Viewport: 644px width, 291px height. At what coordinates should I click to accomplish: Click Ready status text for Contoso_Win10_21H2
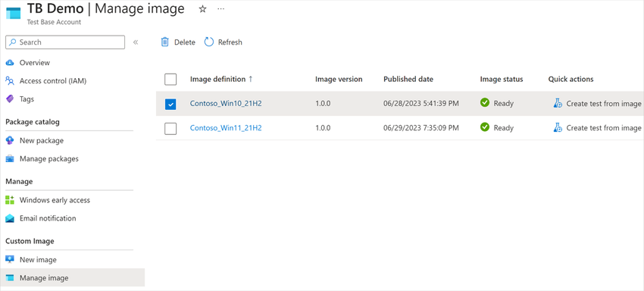[x=504, y=104]
